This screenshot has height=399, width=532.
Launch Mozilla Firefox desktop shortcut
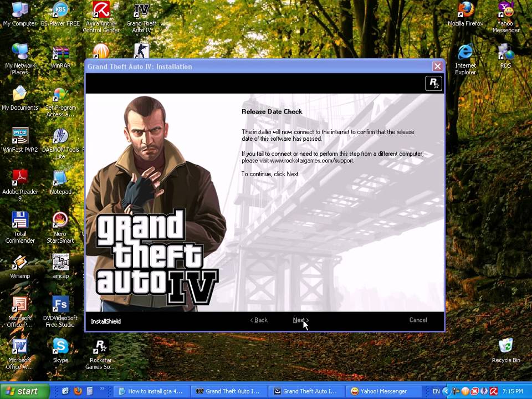pyautogui.click(x=465, y=14)
